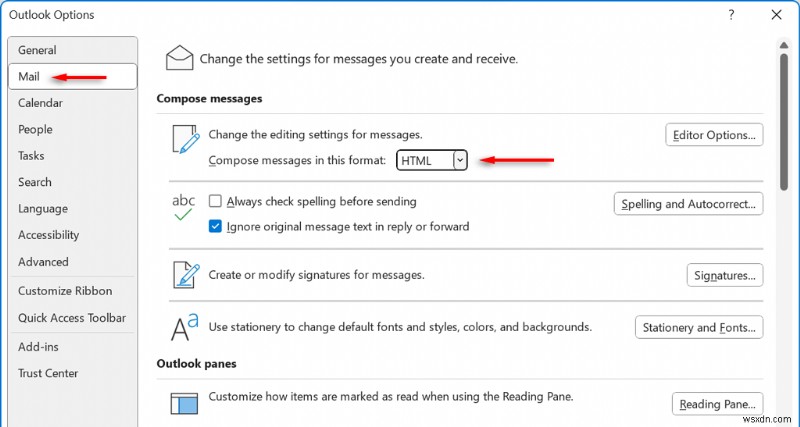The height and width of the screenshot is (427, 800).
Task: Open the Search options category
Action: pyautogui.click(x=72, y=182)
